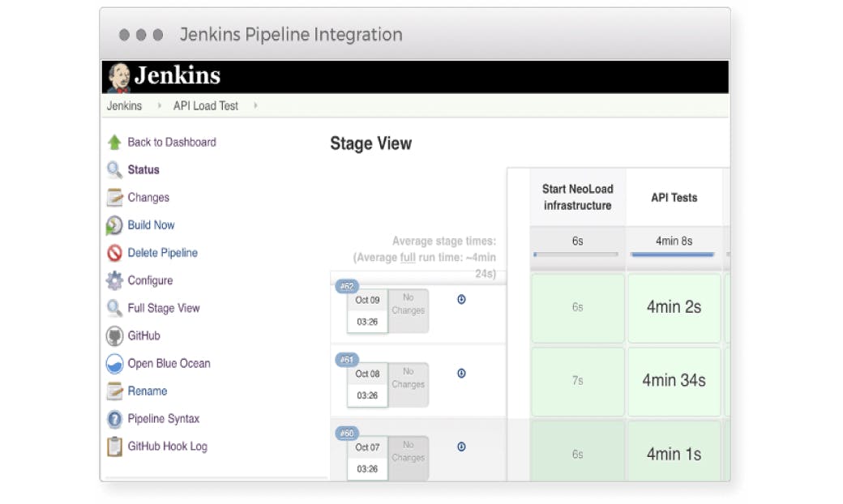Click the Build Now clock icon

point(114,225)
